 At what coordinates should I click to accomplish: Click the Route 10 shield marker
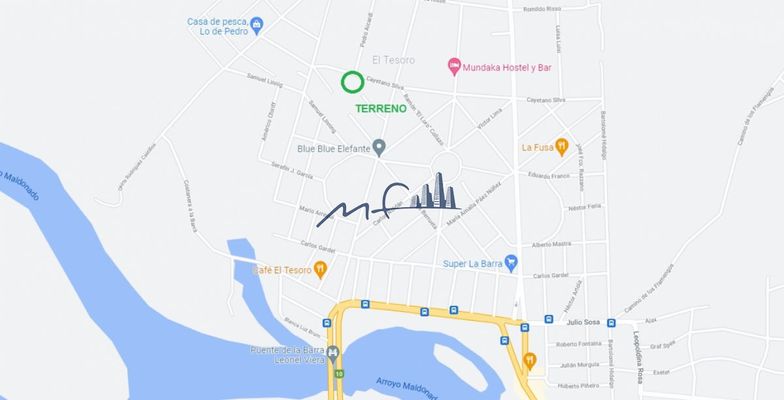(x=340, y=374)
